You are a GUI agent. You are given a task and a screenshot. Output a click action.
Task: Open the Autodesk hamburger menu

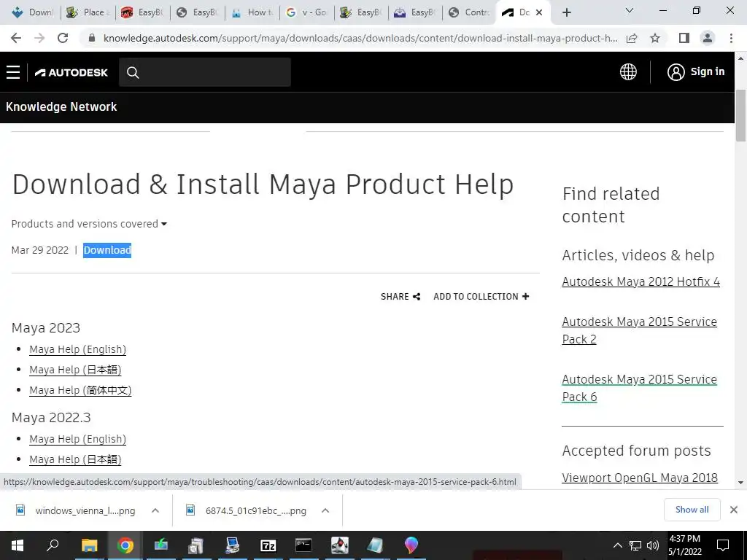(x=13, y=72)
